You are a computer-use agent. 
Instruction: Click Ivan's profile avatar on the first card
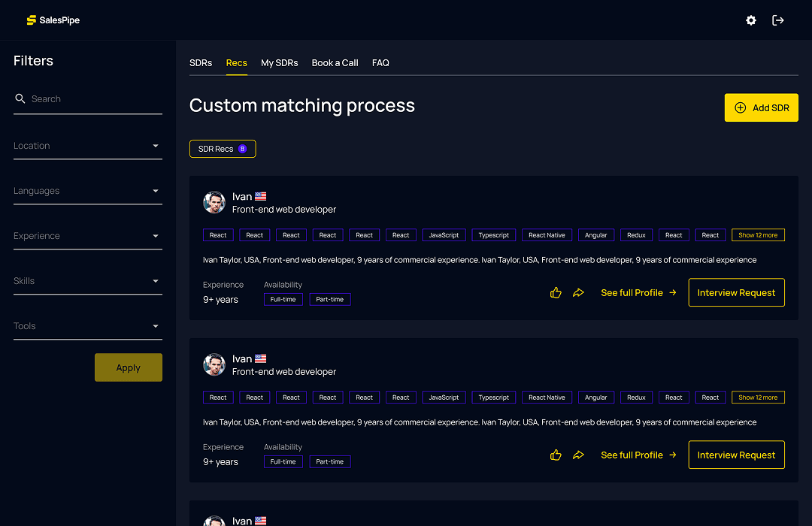click(x=214, y=201)
